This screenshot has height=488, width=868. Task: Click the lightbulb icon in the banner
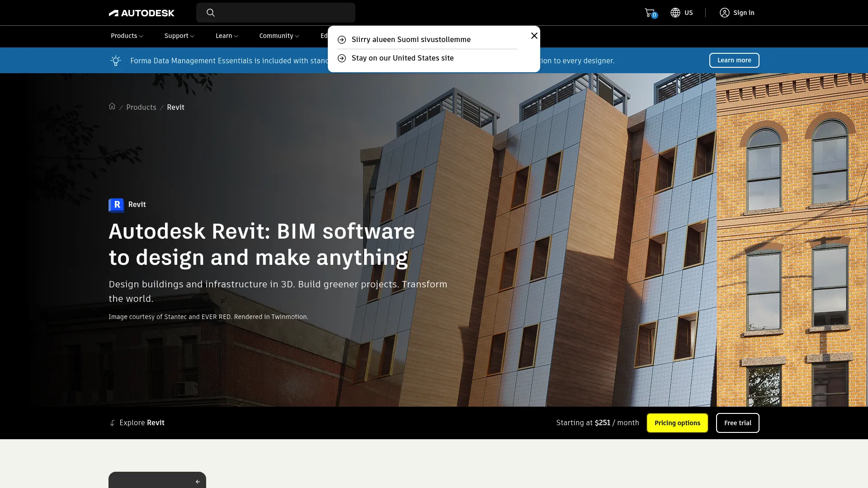tap(116, 61)
